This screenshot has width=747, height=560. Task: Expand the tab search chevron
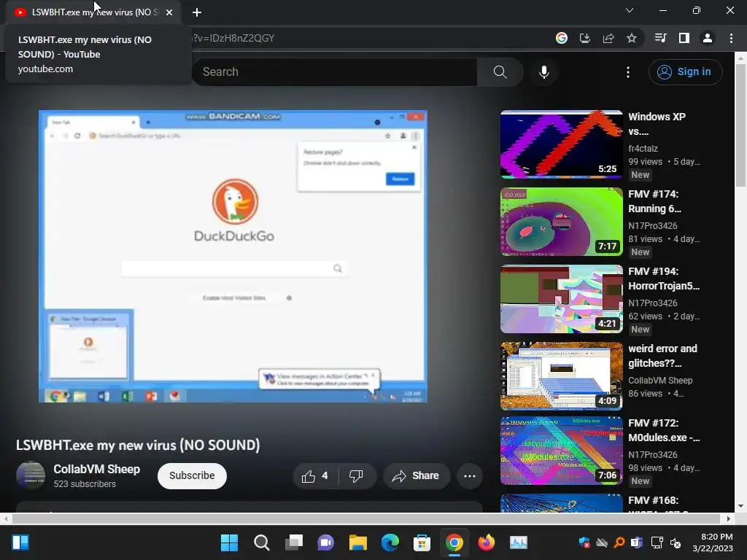click(x=630, y=10)
